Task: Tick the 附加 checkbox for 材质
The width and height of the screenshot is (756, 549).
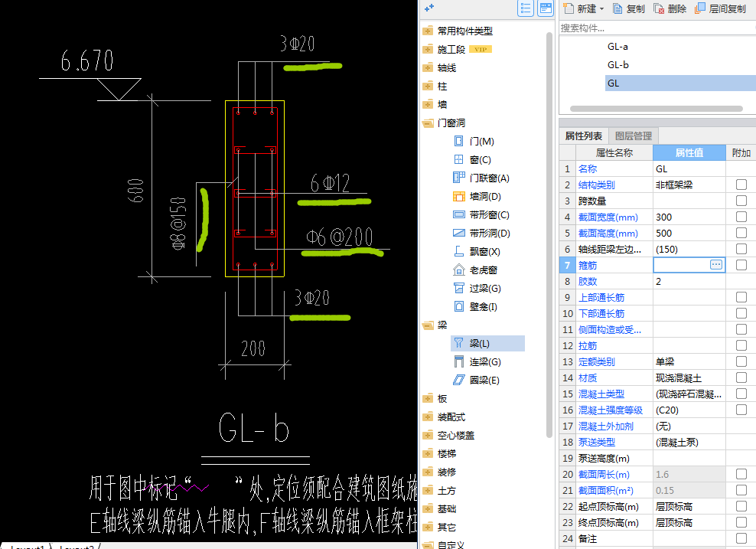Action: pyautogui.click(x=741, y=377)
